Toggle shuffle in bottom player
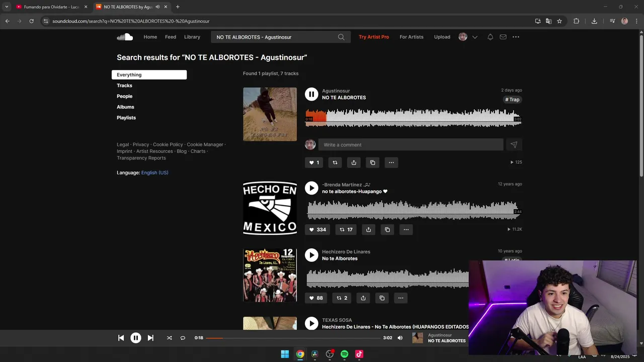 [169, 338]
